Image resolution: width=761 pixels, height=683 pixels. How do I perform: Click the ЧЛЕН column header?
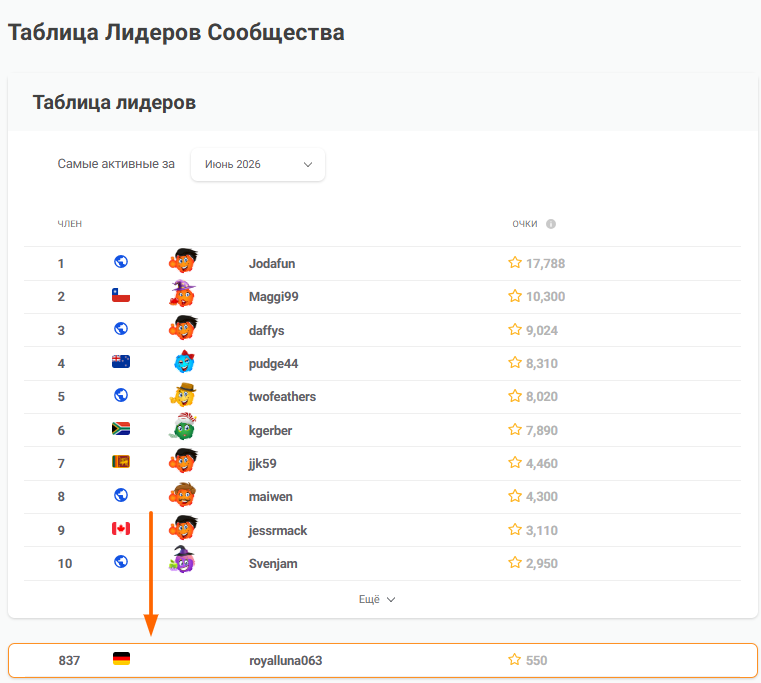pyautogui.click(x=70, y=224)
